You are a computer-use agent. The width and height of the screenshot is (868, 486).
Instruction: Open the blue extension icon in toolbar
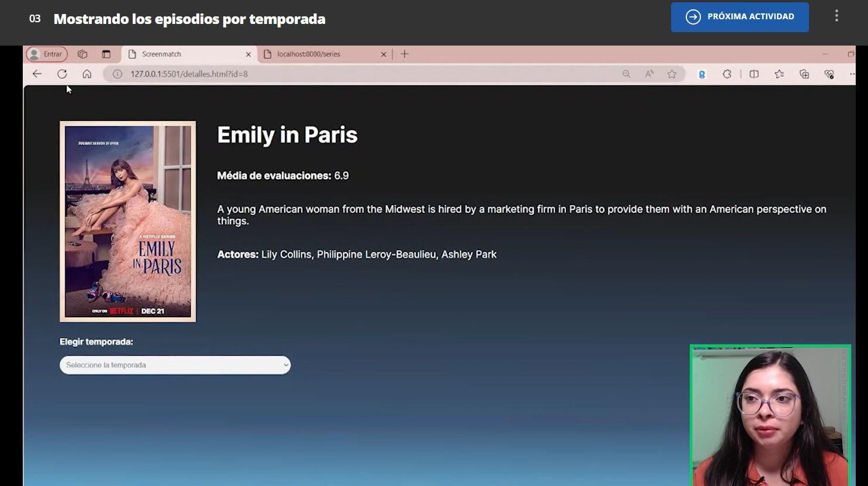click(x=702, y=74)
